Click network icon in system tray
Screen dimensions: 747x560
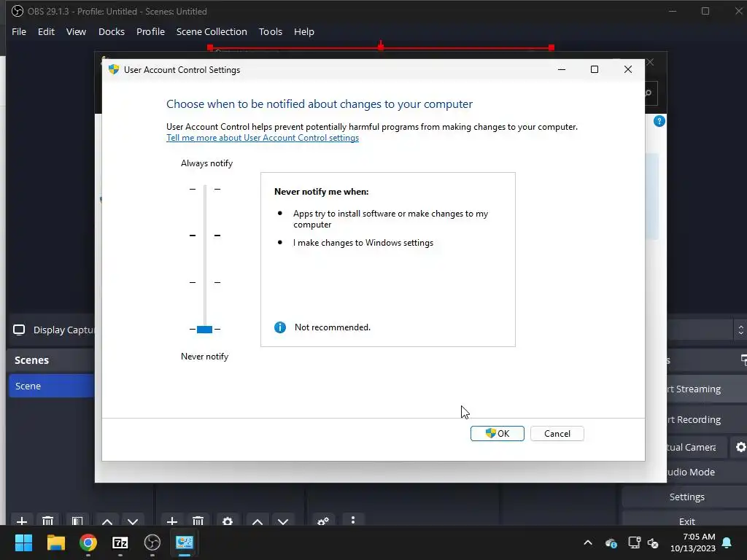pos(634,542)
